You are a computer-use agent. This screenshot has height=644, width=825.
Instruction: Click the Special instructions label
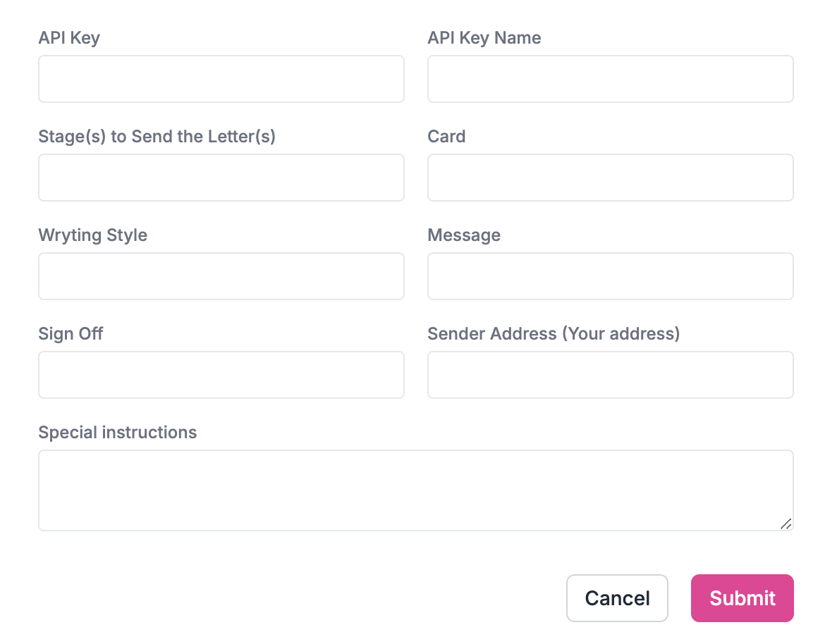(117, 433)
